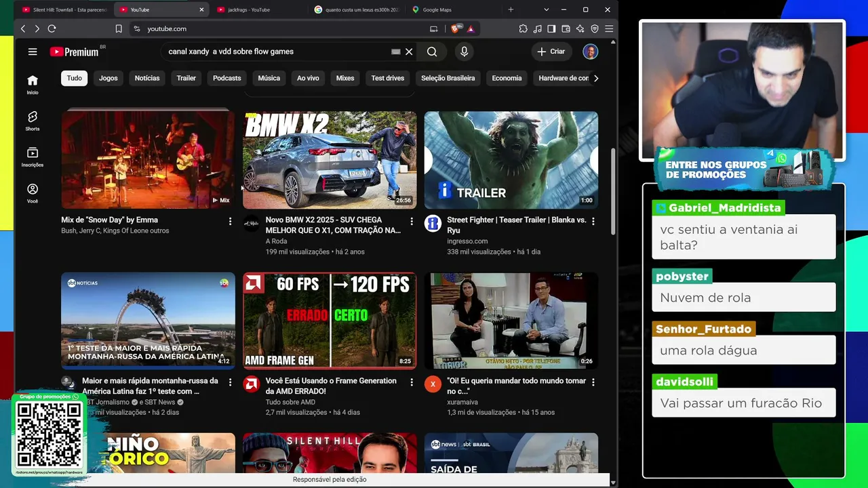Screen dimensions: 868x488
Task: Open the Novo BMW X2 2025 video title
Action: [333, 225]
